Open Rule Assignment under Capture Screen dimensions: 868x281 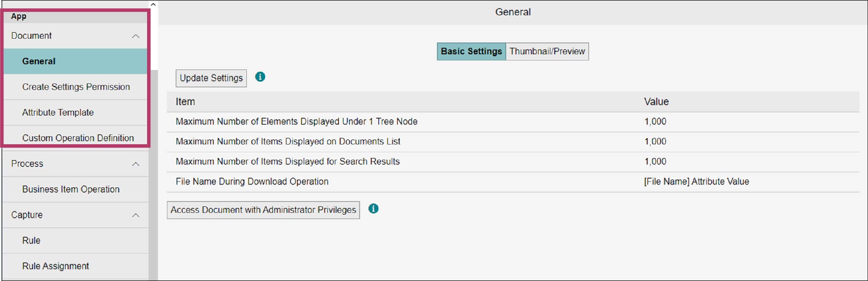click(x=56, y=266)
